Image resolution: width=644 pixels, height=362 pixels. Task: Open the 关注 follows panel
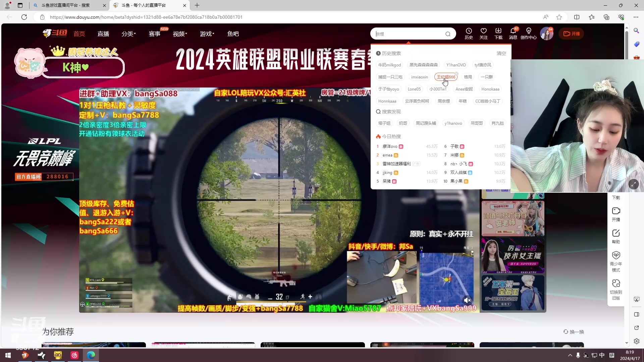point(483,34)
